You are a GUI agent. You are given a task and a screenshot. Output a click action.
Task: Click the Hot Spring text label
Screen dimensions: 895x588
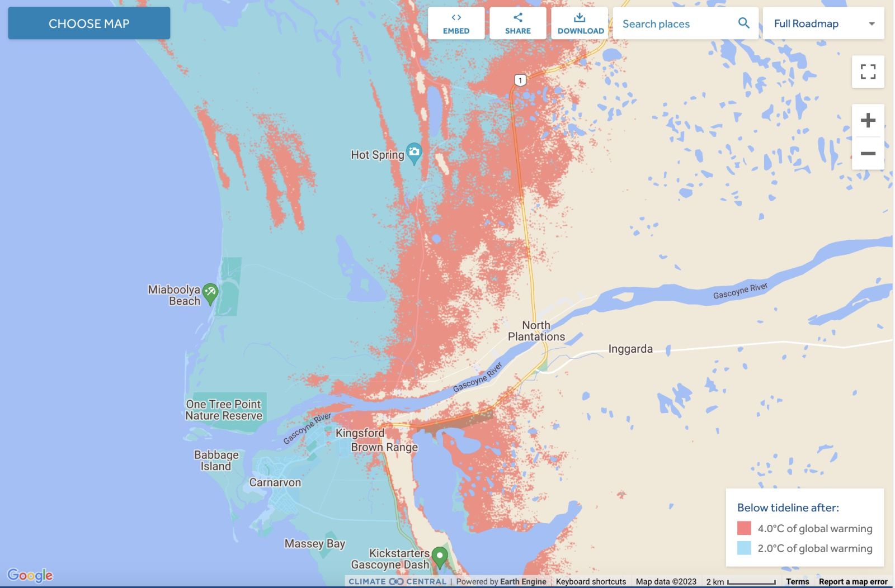[378, 155]
